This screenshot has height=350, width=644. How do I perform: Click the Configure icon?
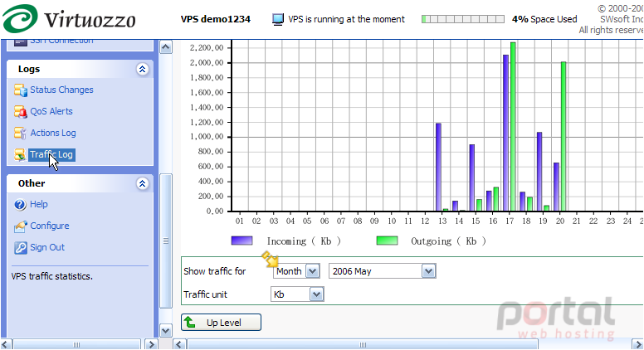(x=20, y=226)
